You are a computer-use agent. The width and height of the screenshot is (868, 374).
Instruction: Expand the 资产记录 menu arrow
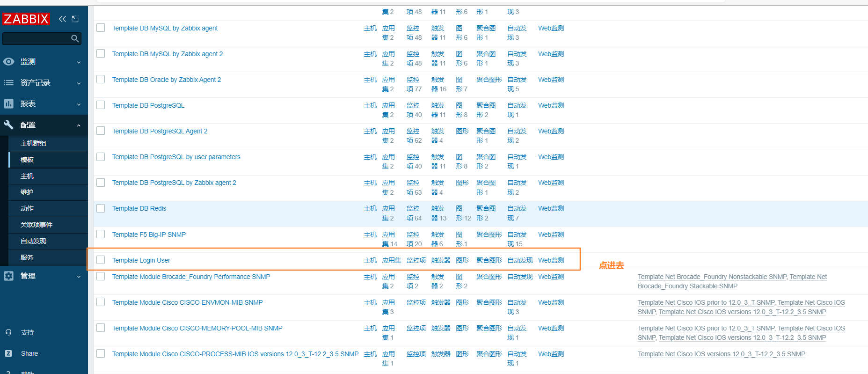(79, 83)
